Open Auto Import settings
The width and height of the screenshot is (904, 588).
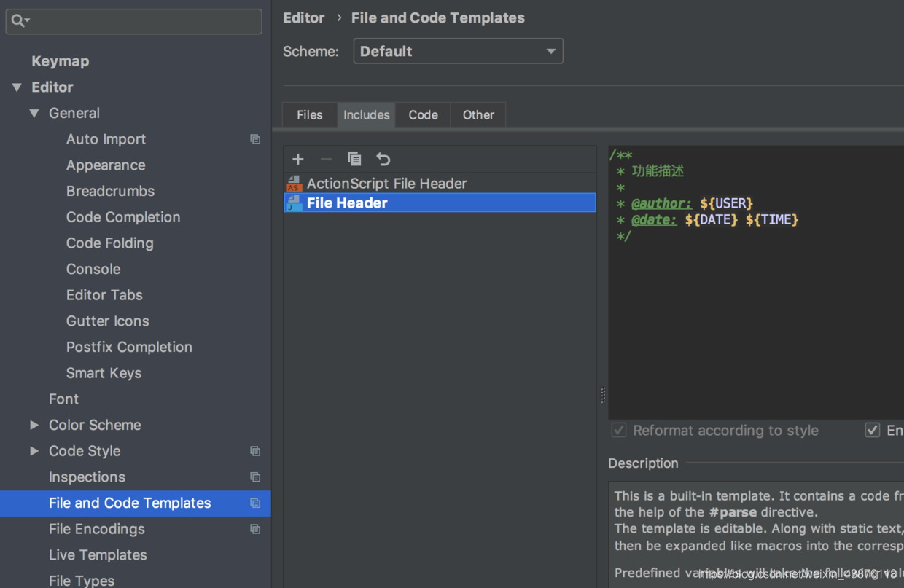106,139
